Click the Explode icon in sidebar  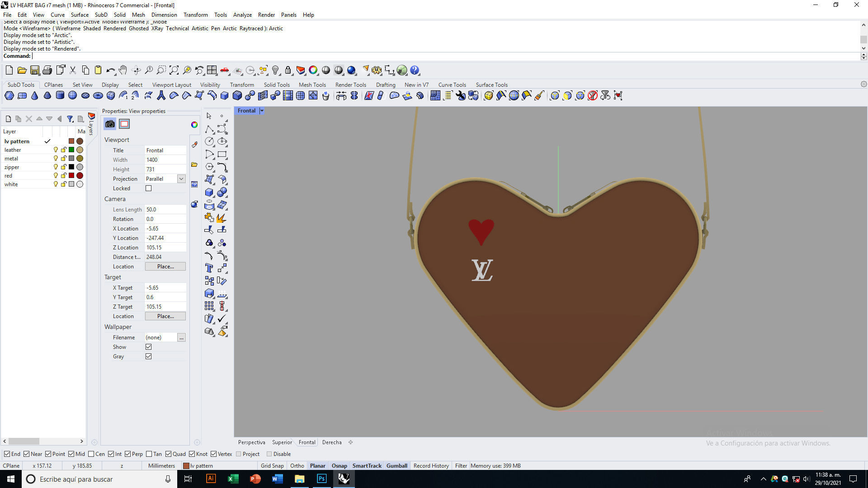pos(222,218)
